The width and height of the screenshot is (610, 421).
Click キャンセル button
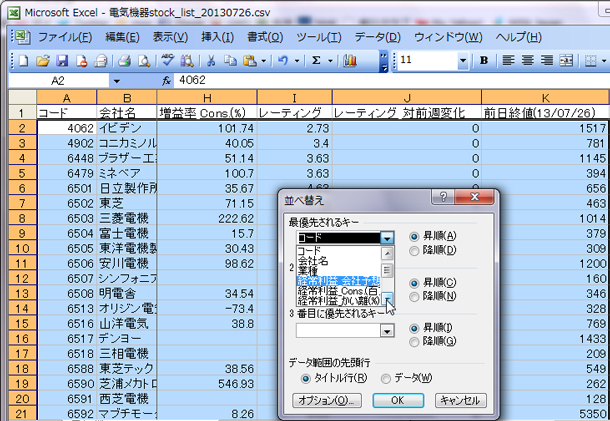[x=461, y=400]
